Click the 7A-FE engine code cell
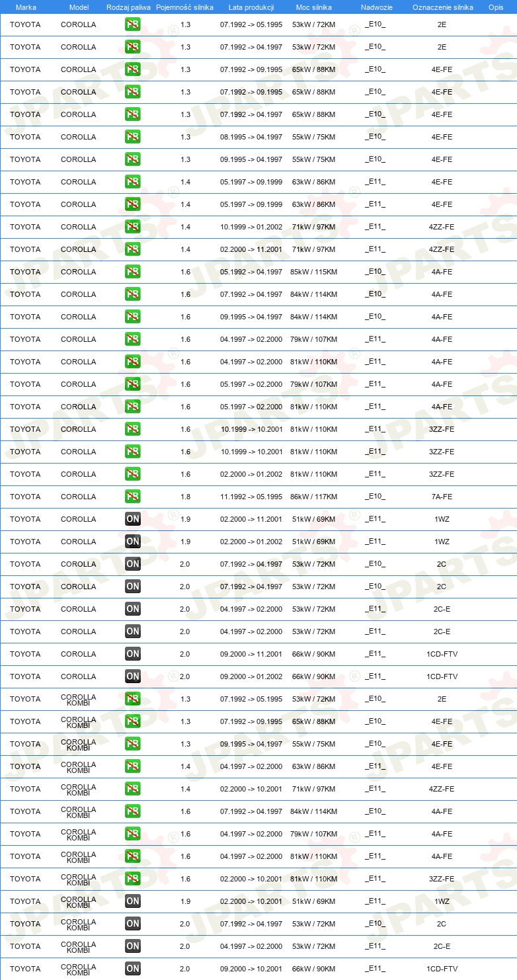The width and height of the screenshot is (517, 980). click(442, 497)
